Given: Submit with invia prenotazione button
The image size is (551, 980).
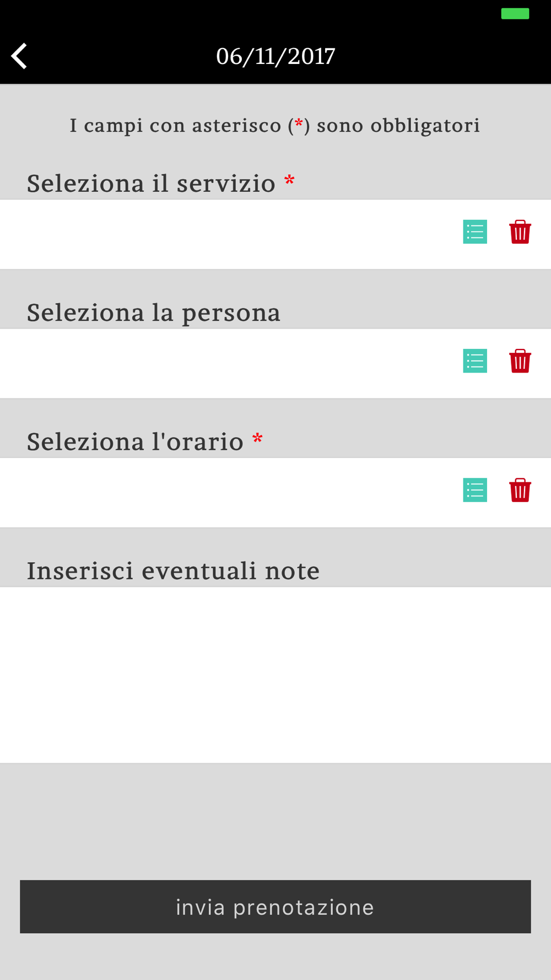Looking at the screenshot, I should 275,907.
